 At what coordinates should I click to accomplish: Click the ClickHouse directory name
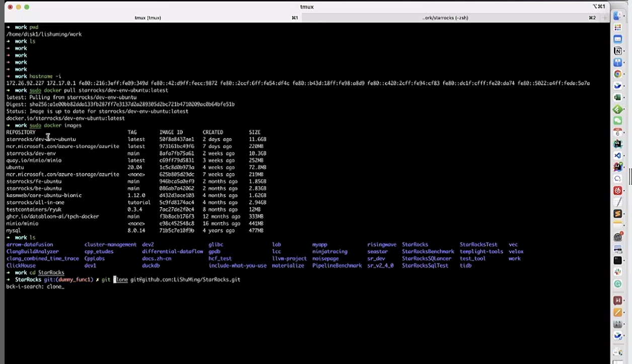21,265
